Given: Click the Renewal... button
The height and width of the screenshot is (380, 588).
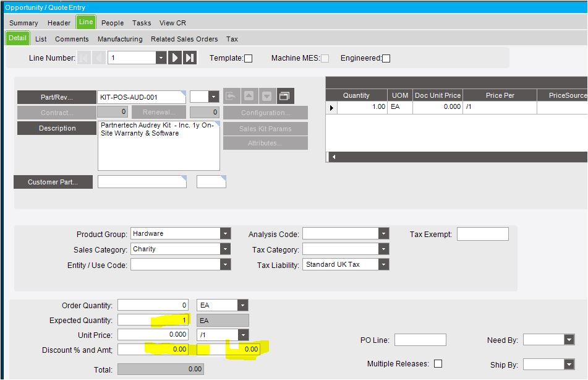Looking at the screenshot, I should [159, 112].
